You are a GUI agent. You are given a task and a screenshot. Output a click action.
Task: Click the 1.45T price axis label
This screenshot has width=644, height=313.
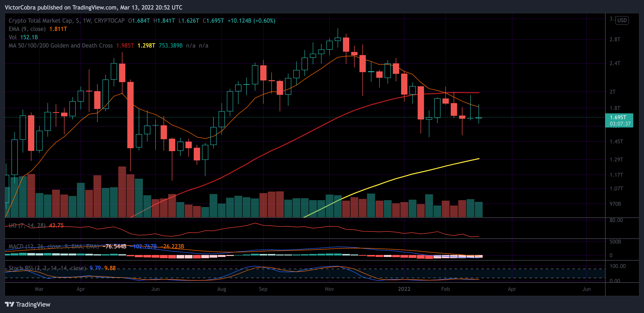coord(616,141)
